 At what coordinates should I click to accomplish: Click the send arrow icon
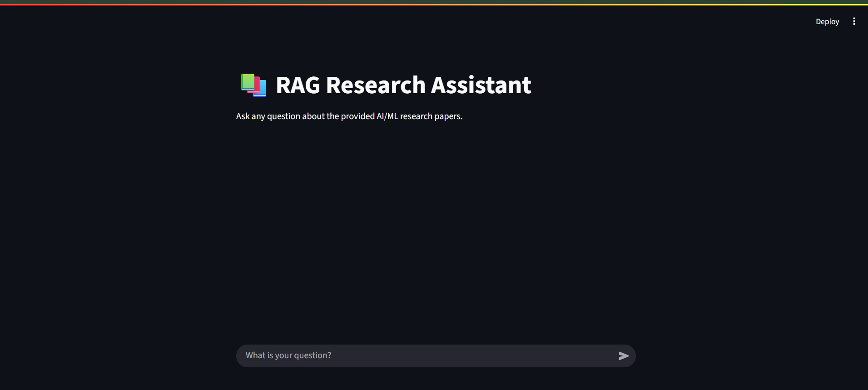pos(623,356)
